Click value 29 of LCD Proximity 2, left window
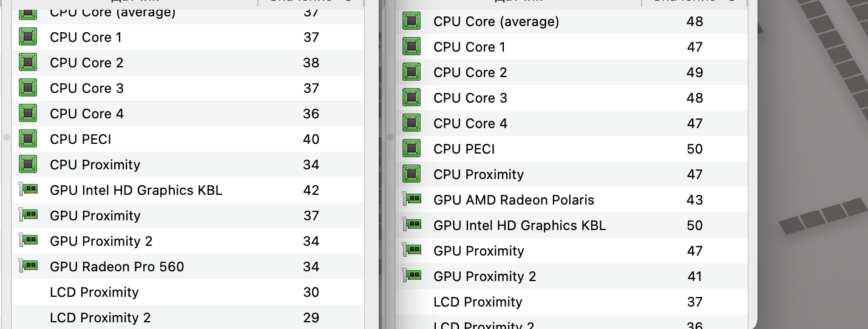 (x=311, y=317)
